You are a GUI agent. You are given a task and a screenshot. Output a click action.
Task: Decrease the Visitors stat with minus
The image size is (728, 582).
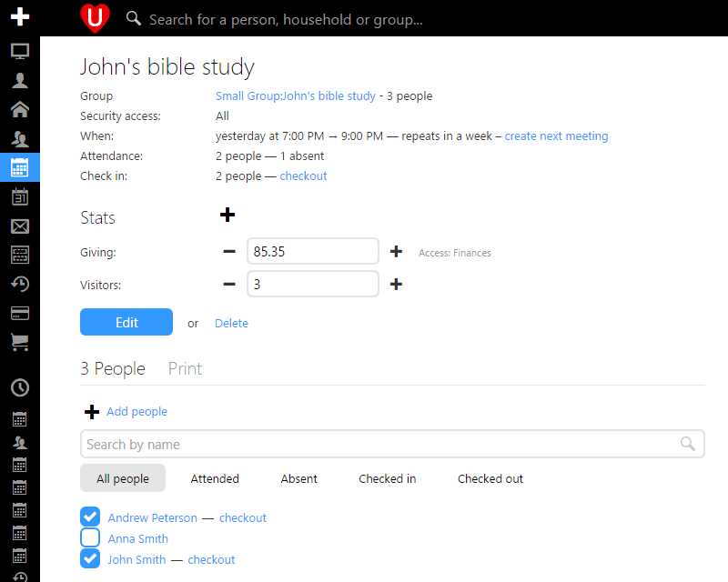point(228,285)
